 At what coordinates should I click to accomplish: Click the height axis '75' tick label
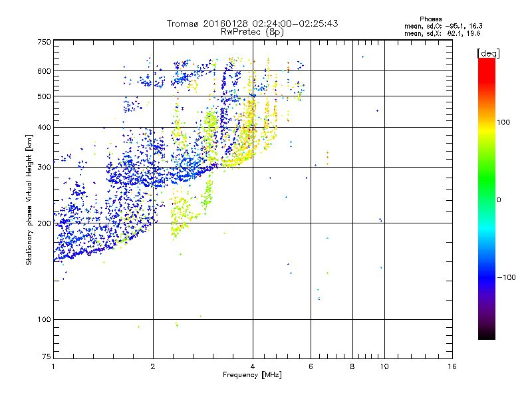47,356
